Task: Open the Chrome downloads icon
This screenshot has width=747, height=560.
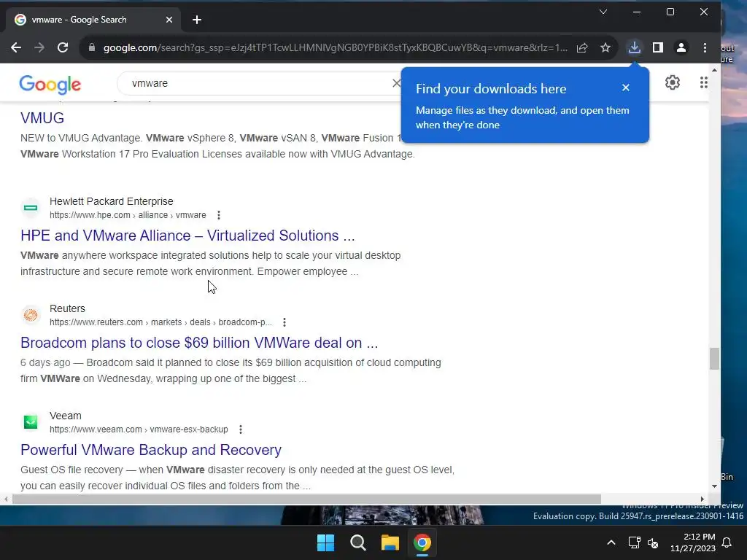Action: pyautogui.click(x=634, y=47)
